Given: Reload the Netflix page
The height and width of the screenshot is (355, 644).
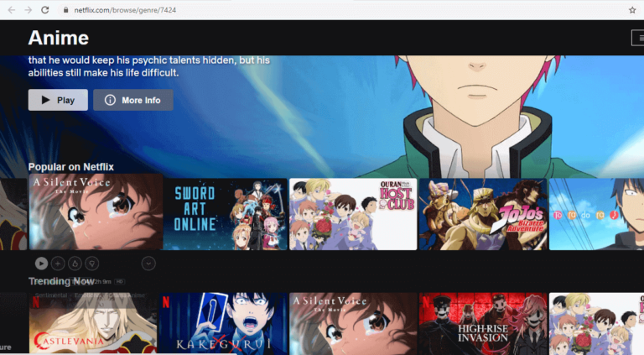Looking at the screenshot, I should click(x=44, y=10).
